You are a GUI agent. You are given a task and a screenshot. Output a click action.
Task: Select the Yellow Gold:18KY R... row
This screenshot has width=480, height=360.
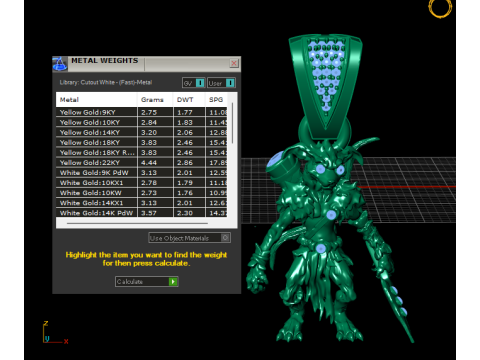pyautogui.click(x=142, y=152)
